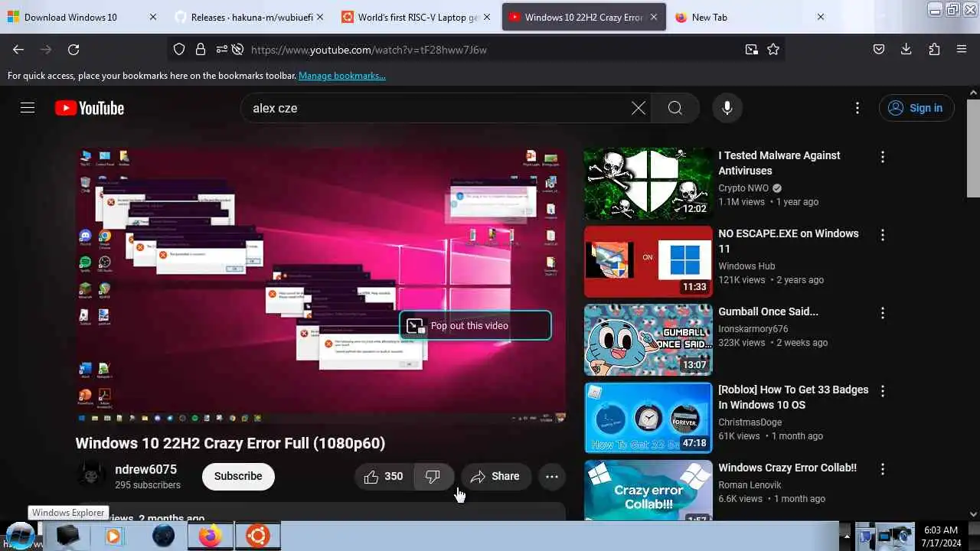Bookmark this page with star icon
The height and width of the screenshot is (551, 980).
[773, 49]
